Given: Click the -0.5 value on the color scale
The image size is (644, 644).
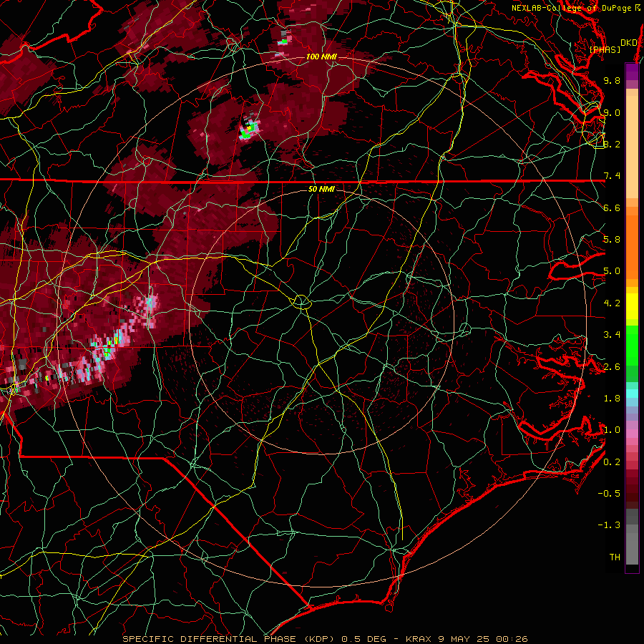Looking at the screenshot, I should 609,494.
